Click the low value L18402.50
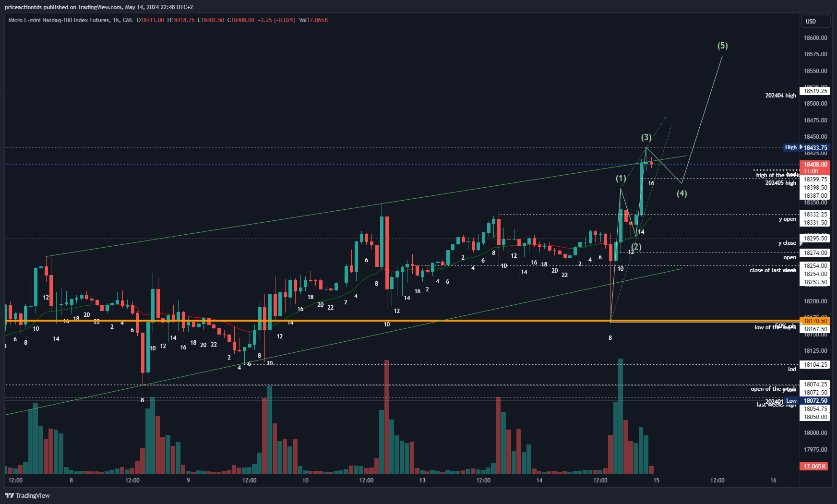The width and height of the screenshot is (837, 504). pos(211,20)
